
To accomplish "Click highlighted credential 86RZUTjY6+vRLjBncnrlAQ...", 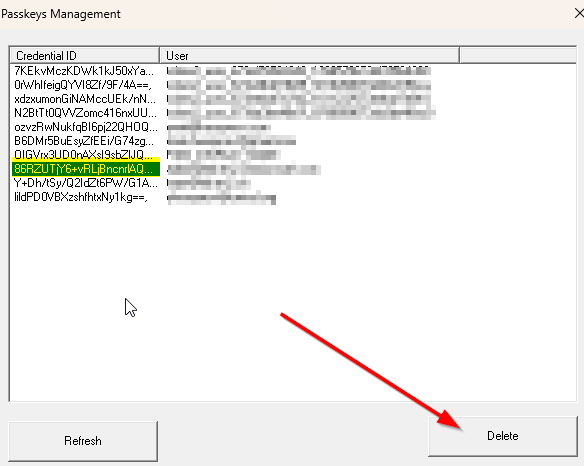I will [x=86, y=169].
